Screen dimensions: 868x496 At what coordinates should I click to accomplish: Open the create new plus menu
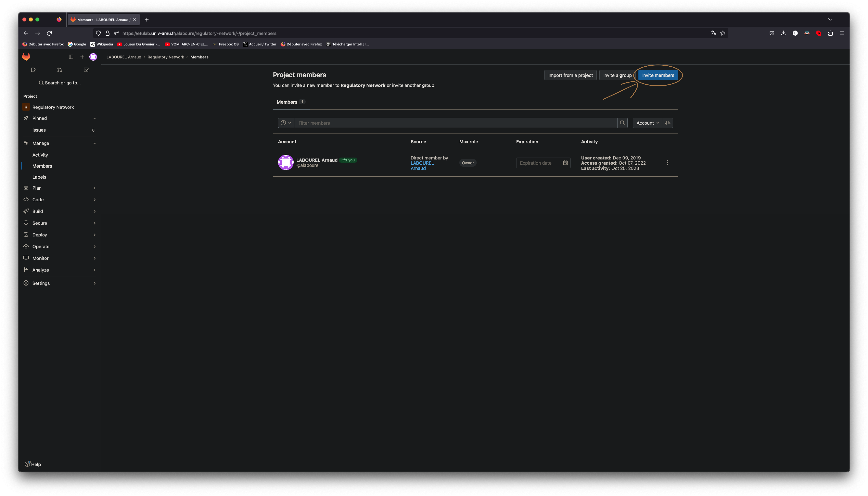point(82,57)
